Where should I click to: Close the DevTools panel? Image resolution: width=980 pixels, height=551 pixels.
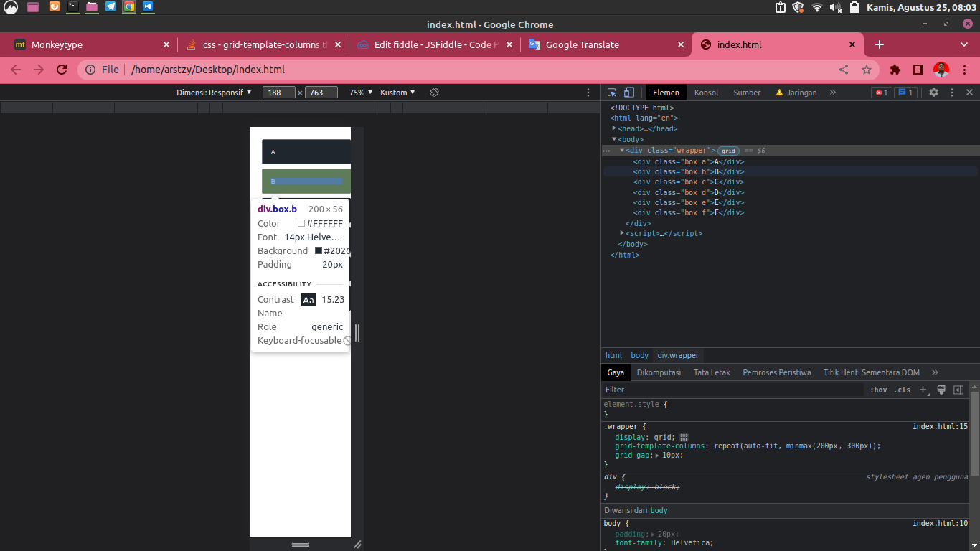pos(969,93)
